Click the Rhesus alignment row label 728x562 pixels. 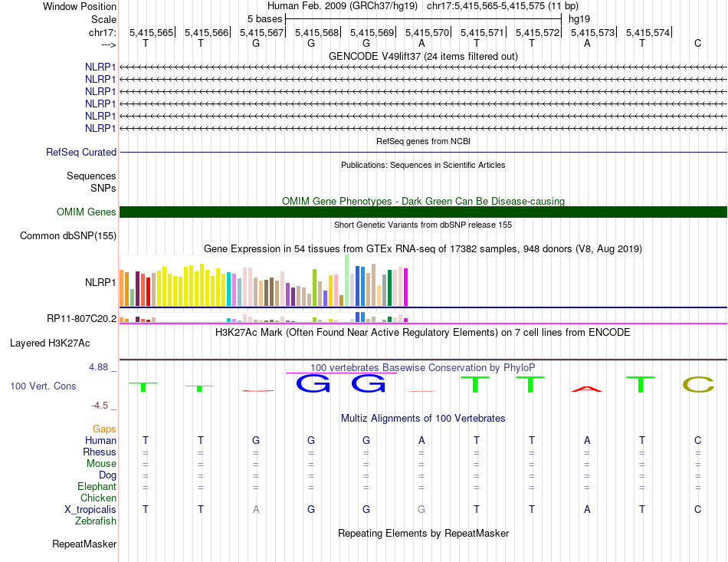click(x=100, y=452)
